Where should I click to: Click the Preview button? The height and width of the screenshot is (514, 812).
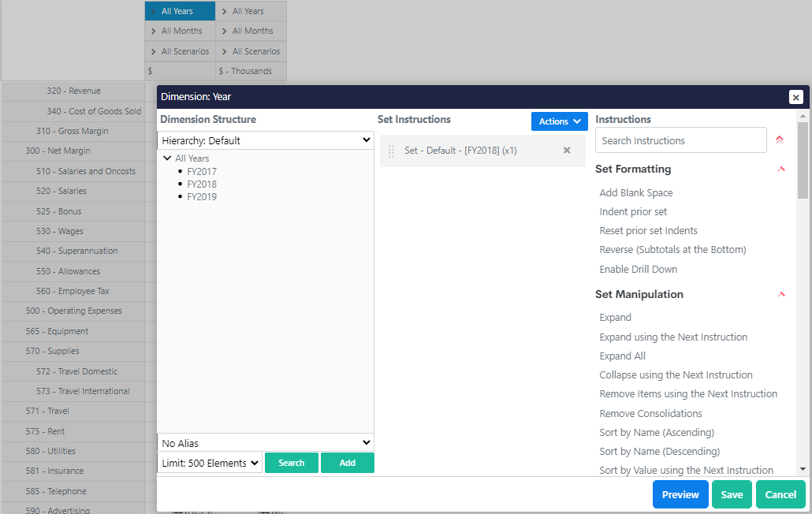tap(680, 494)
